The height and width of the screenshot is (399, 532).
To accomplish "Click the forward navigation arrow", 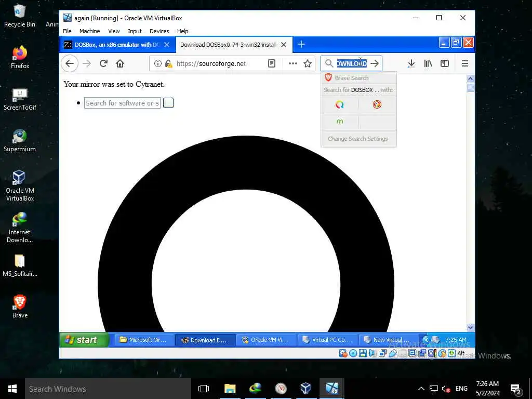I will coord(87,63).
